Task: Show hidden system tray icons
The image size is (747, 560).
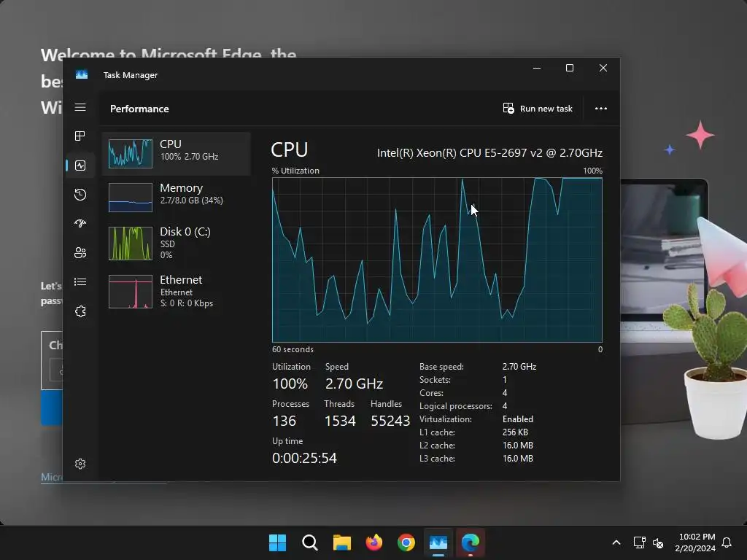Action: (x=616, y=542)
